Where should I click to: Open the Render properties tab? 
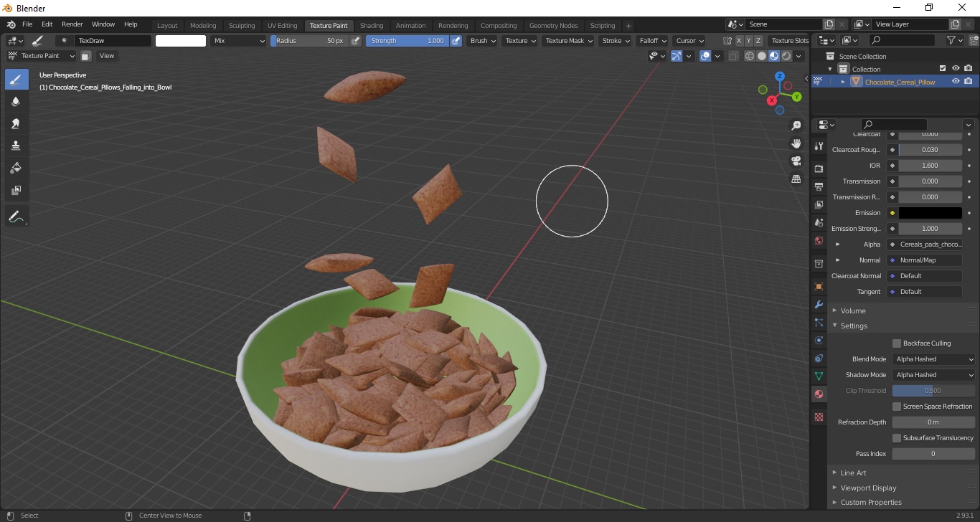[819, 169]
